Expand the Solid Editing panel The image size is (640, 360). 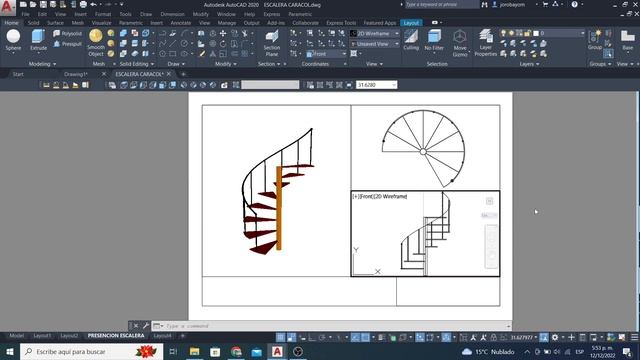tap(137, 64)
